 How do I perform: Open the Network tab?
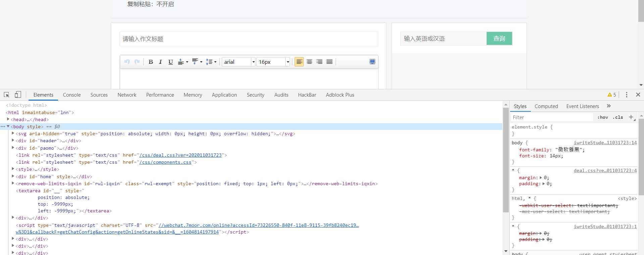click(127, 95)
